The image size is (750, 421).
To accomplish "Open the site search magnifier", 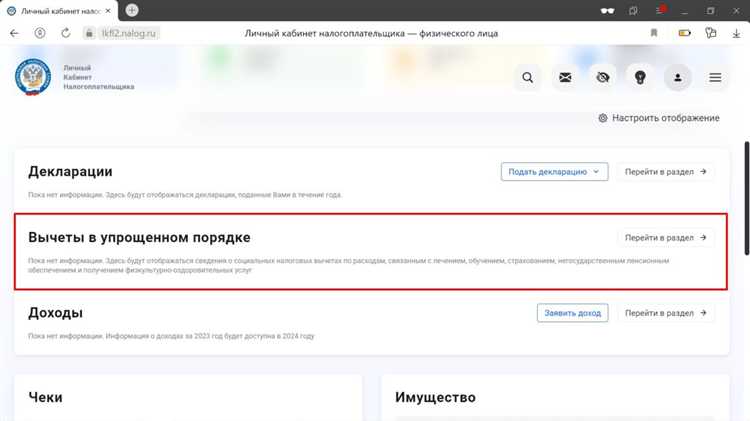I will tap(528, 78).
